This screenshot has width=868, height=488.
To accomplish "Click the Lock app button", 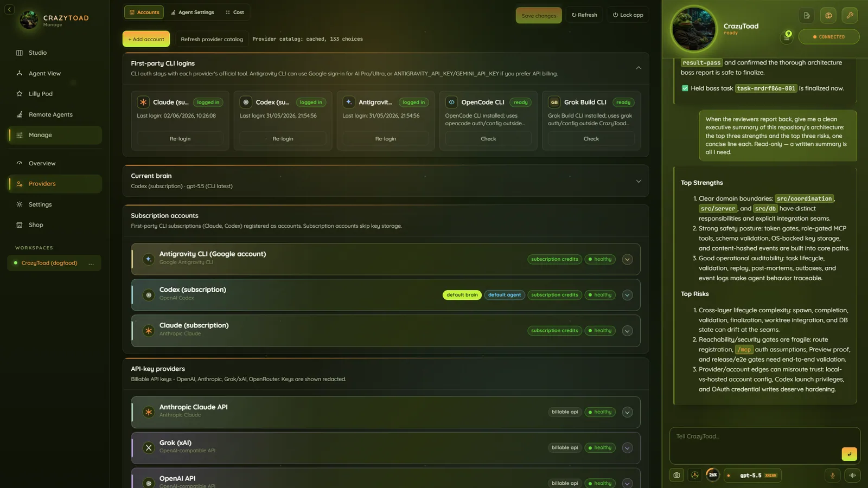I will [628, 15].
